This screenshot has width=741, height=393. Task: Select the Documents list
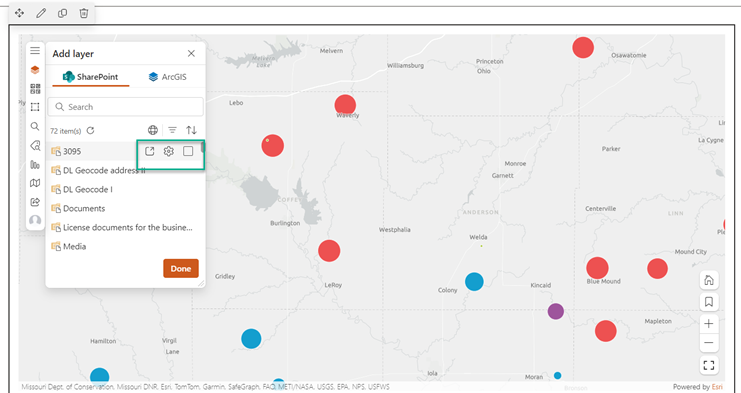click(x=124, y=208)
